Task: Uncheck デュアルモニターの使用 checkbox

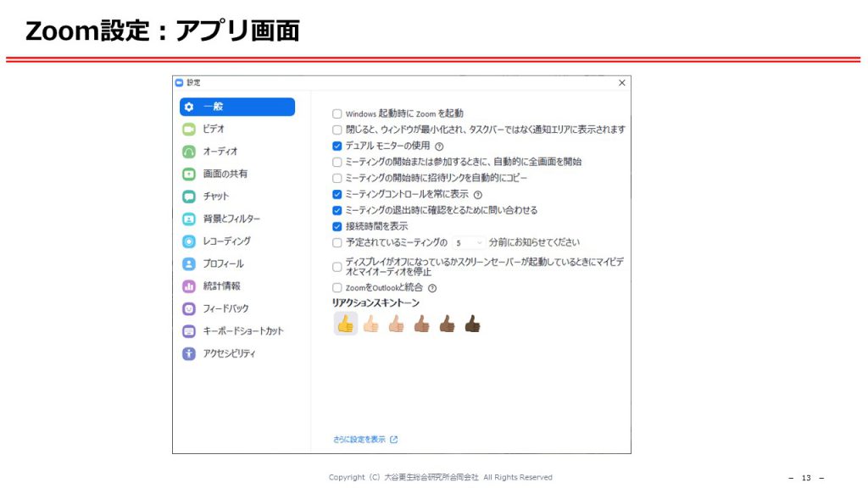Action: 337,146
